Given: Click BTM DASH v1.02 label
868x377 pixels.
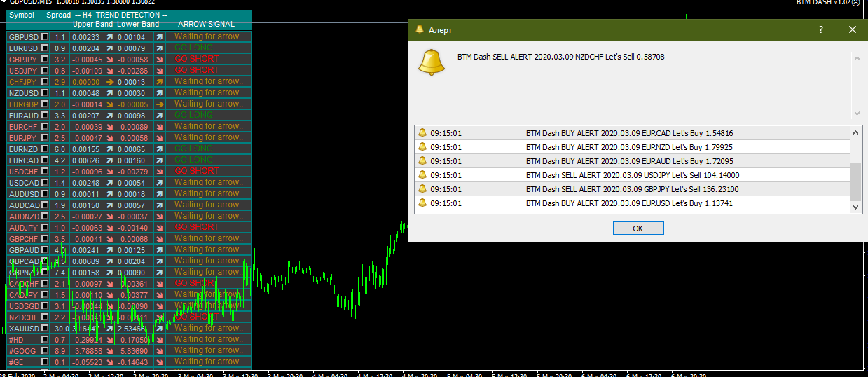Looking at the screenshot, I should point(824,2).
